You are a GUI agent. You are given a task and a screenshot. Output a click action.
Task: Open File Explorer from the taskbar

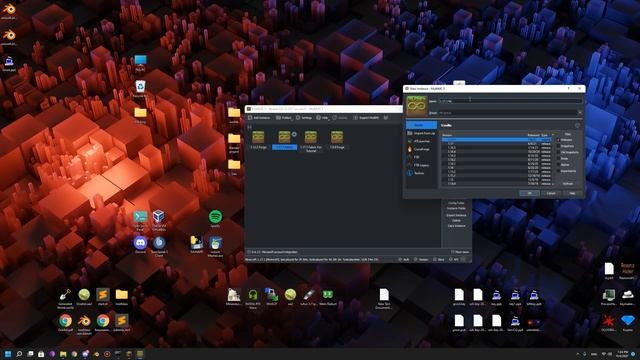pos(62,354)
